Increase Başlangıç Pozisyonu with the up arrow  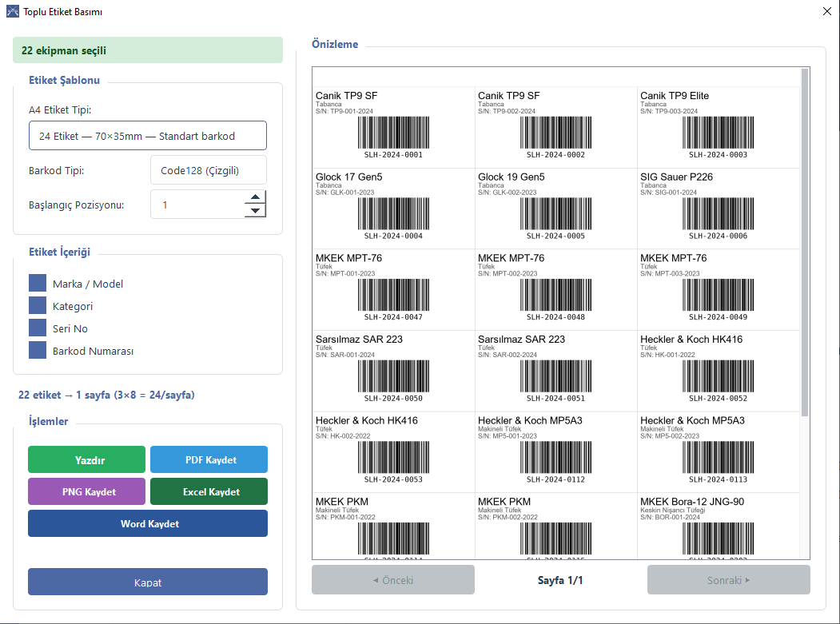(256, 197)
